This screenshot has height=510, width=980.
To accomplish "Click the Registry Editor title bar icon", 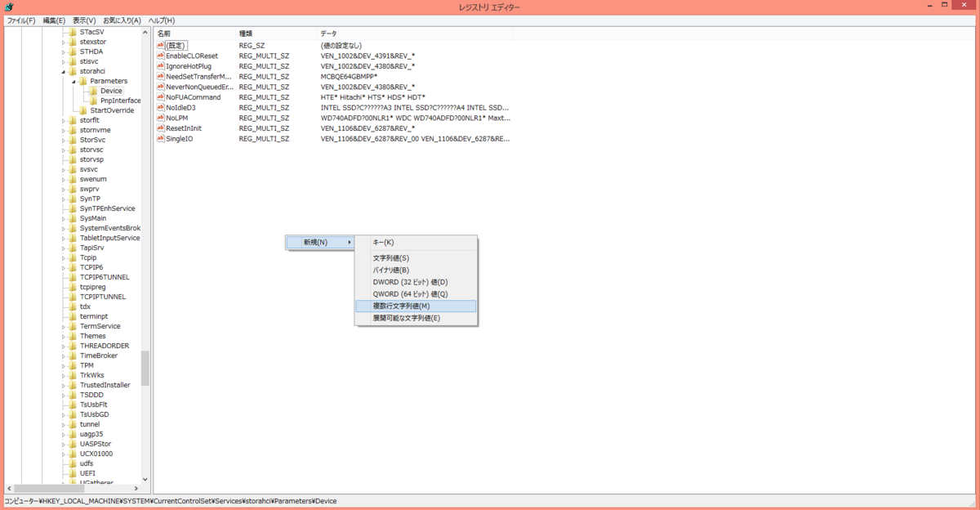I will (8, 7).
